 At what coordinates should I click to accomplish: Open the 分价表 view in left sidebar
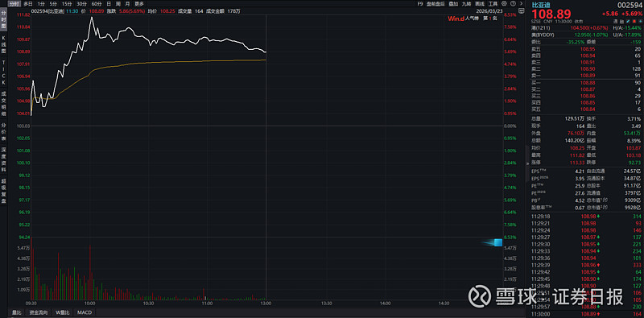(4, 132)
